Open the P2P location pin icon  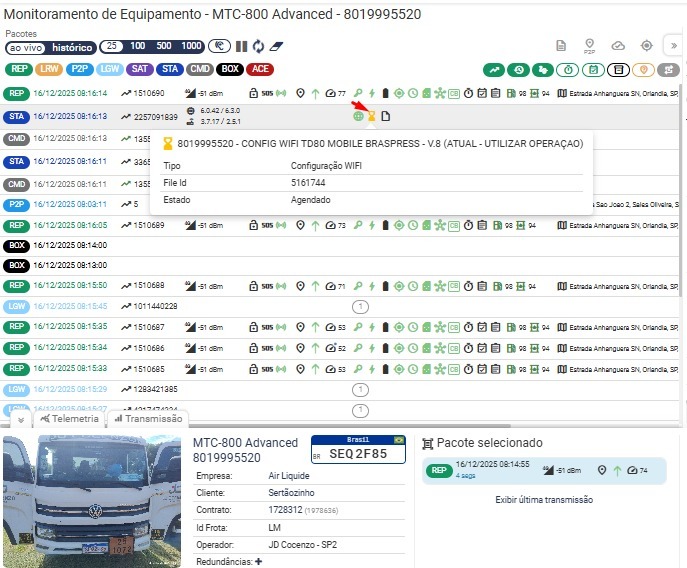(589, 46)
